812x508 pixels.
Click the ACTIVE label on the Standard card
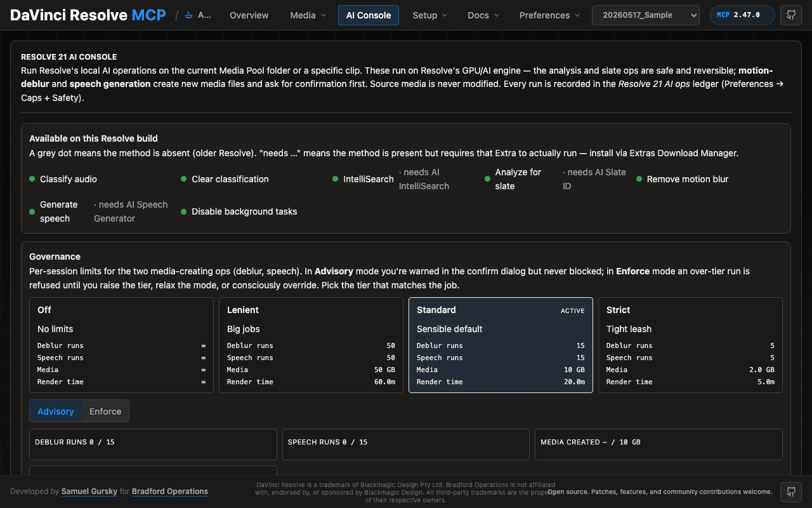[x=573, y=311]
